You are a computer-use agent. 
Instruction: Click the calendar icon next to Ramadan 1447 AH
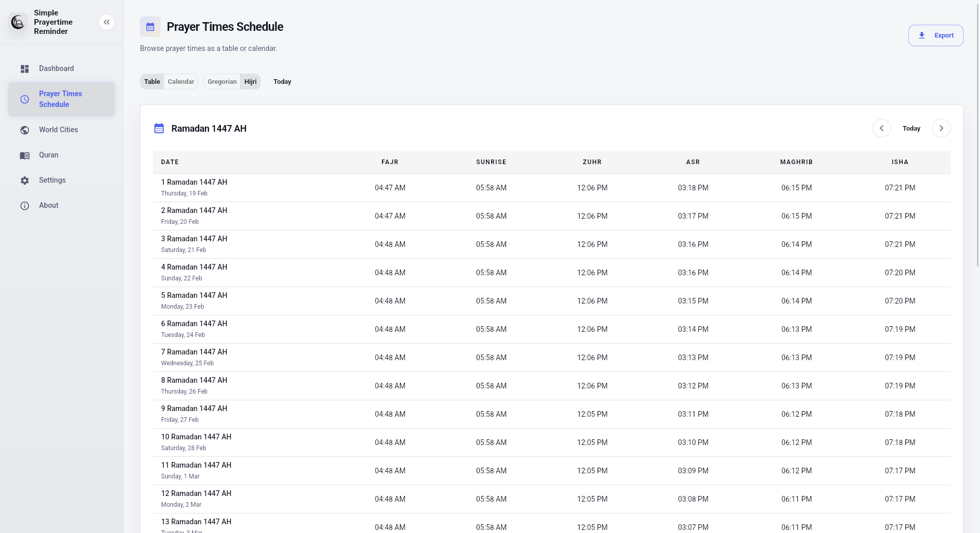(159, 129)
